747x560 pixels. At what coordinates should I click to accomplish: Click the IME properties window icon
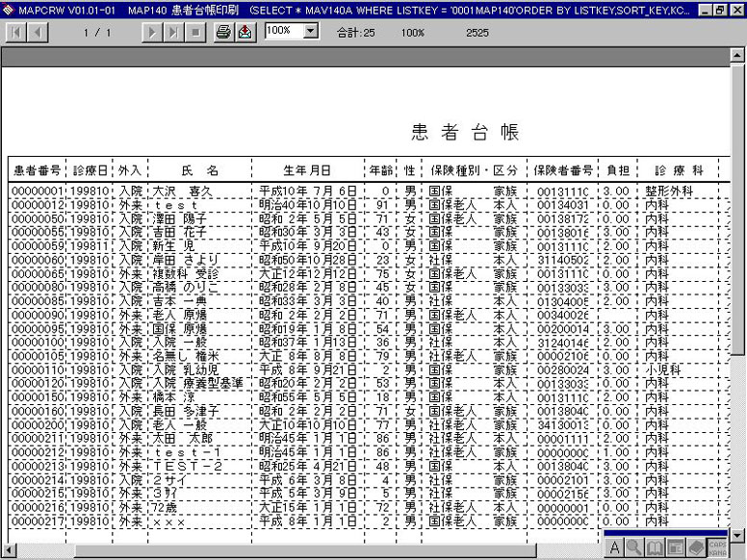pos(676,547)
